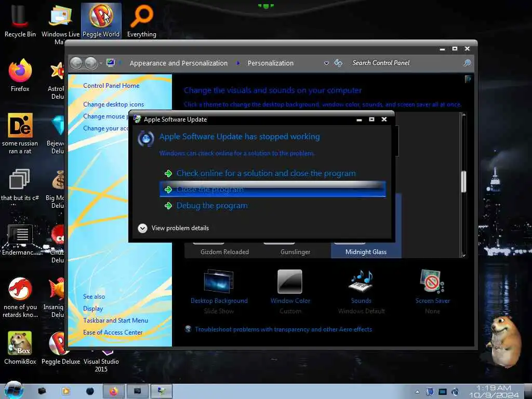Click the Control Panel forward arrow button
The width and height of the screenshot is (532, 399).
click(90, 63)
